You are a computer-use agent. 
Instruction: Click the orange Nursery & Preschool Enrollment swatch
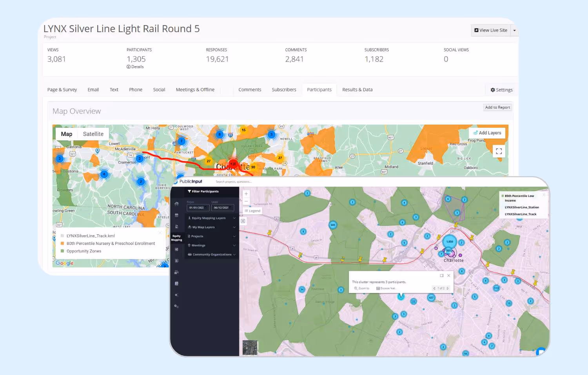(x=62, y=243)
